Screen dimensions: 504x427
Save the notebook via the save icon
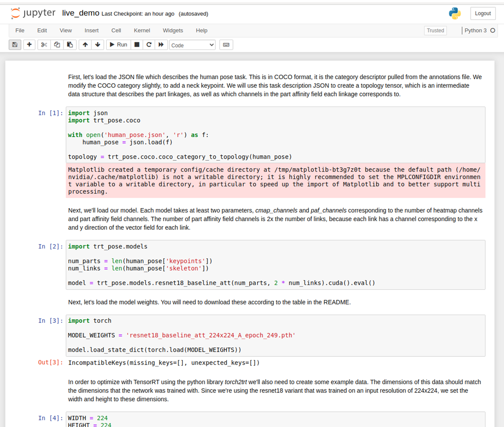click(15, 44)
